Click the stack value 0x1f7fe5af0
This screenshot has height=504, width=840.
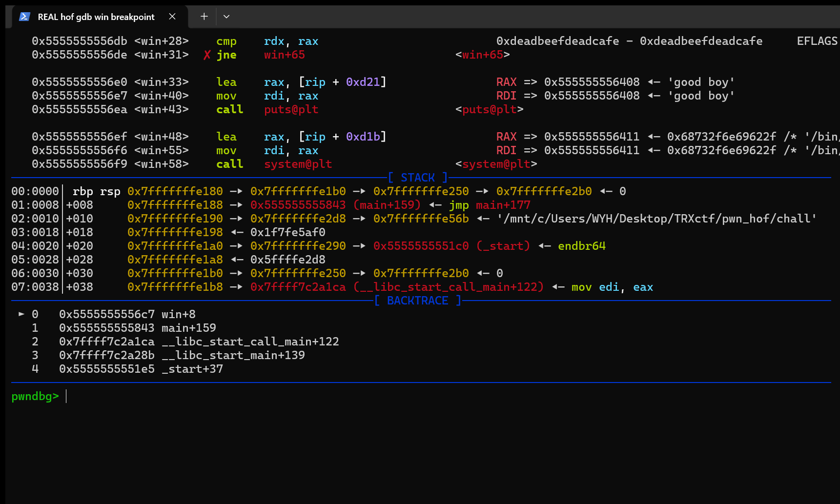coord(288,233)
